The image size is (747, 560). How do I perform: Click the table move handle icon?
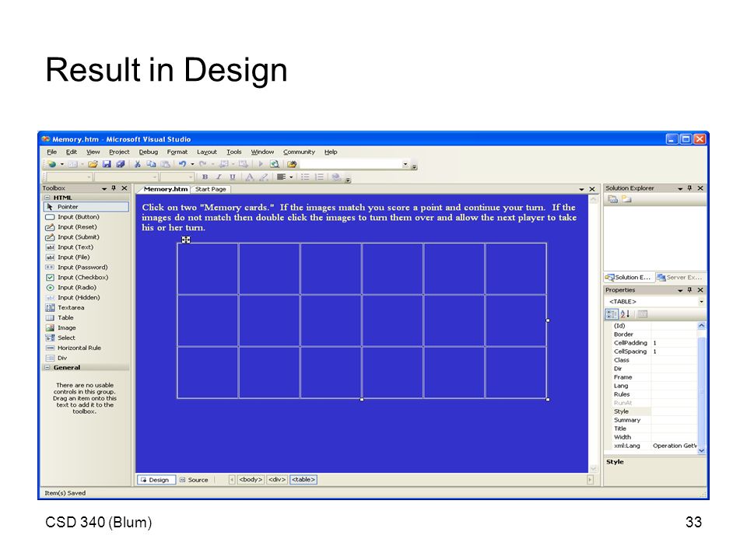click(x=186, y=240)
